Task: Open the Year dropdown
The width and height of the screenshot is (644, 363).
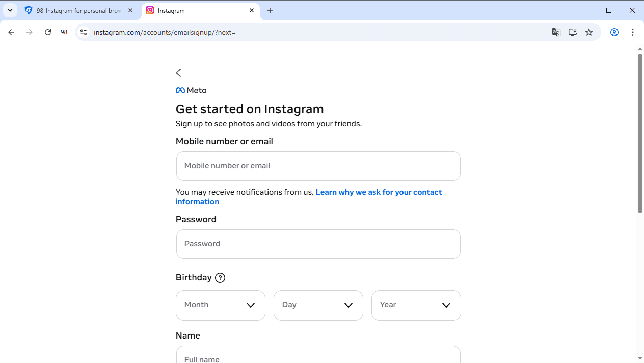Action: (x=416, y=305)
